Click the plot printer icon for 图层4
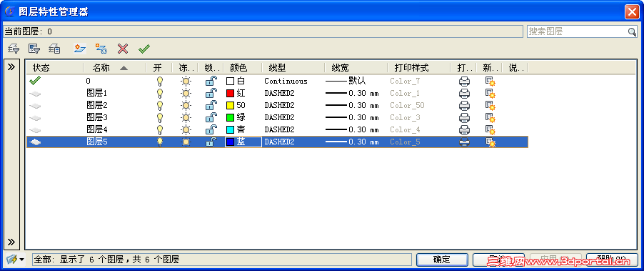The width and height of the screenshot is (644, 271). click(x=464, y=130)
